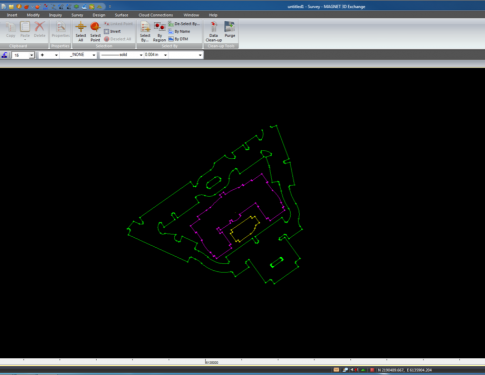Open the Cloud Connections menu
Image resolution: width=485 pixels, height=375 pixels.
point(156,15)
